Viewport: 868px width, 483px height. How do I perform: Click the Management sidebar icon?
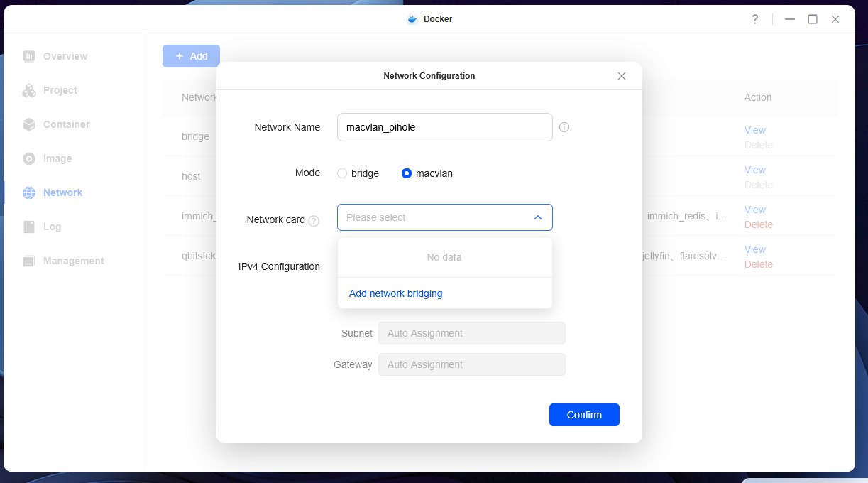click(29, 261)
